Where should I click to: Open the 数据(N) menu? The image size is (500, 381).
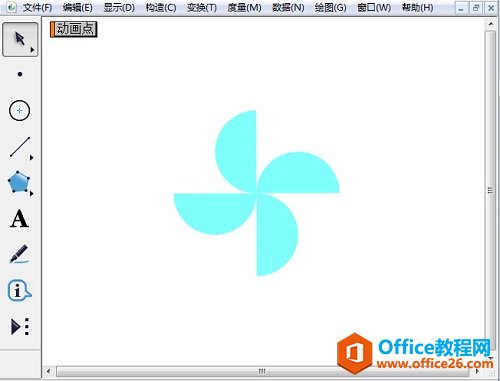click(288, 7)
